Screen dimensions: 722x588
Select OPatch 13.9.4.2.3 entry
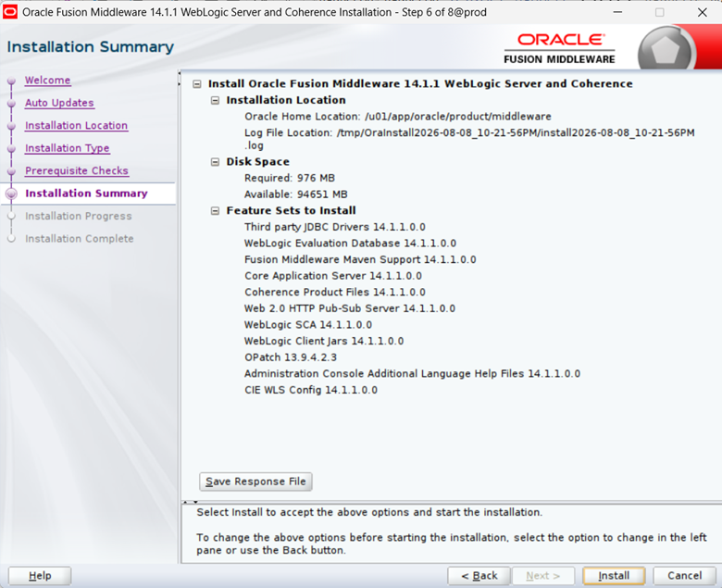(x=291, y=357)
